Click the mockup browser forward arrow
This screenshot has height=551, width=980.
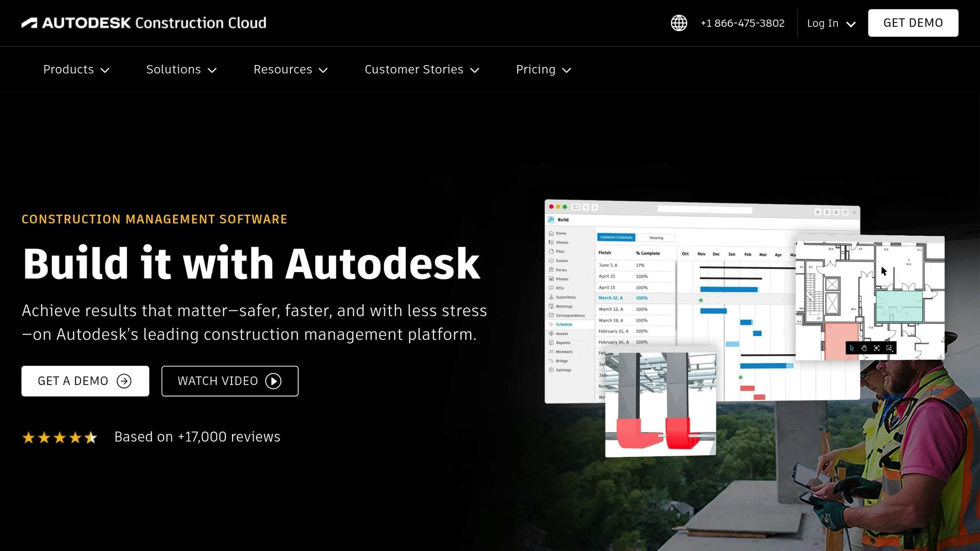(x=594, y=207)
